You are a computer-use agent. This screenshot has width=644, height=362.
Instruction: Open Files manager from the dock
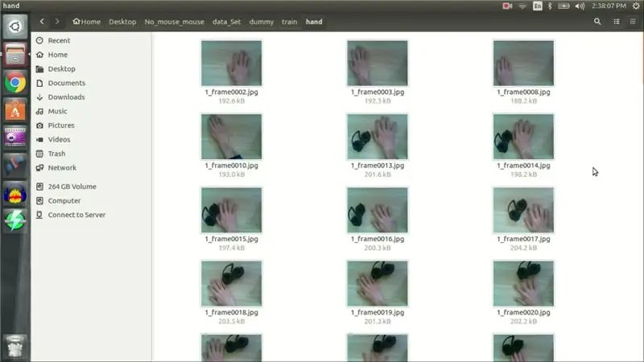[x=15, y=55]
